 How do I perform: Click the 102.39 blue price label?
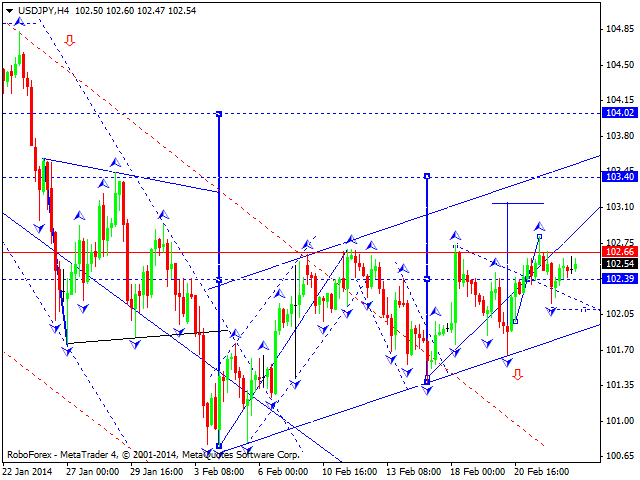click(621, 279)
